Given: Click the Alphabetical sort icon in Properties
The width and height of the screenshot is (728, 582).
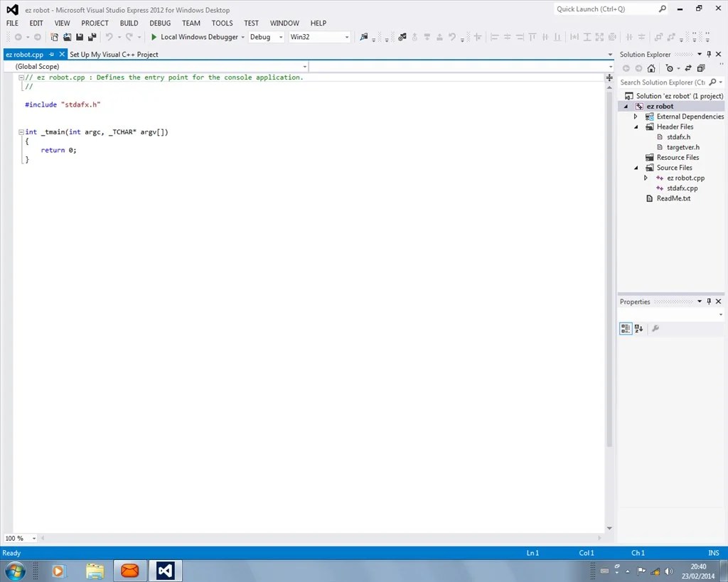Looking at the screenshot, I should (x=639, y=328).
